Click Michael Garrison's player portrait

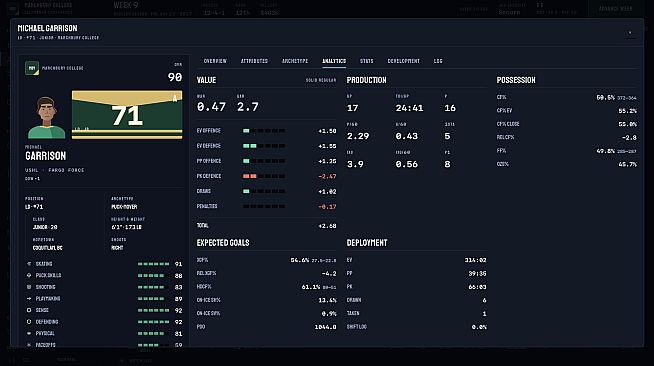point(46,118)
